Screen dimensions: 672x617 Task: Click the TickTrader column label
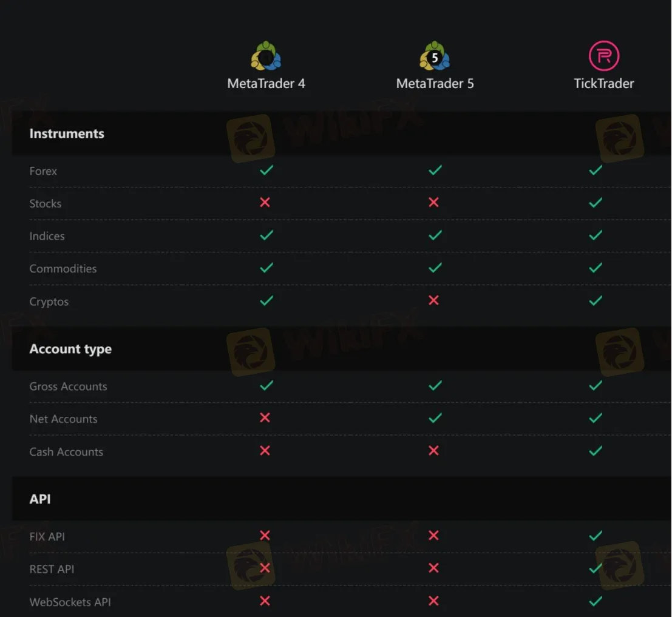tap(603, 83)
